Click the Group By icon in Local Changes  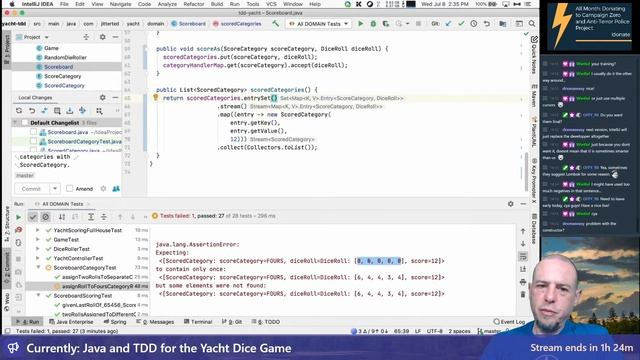click(99, 111)
